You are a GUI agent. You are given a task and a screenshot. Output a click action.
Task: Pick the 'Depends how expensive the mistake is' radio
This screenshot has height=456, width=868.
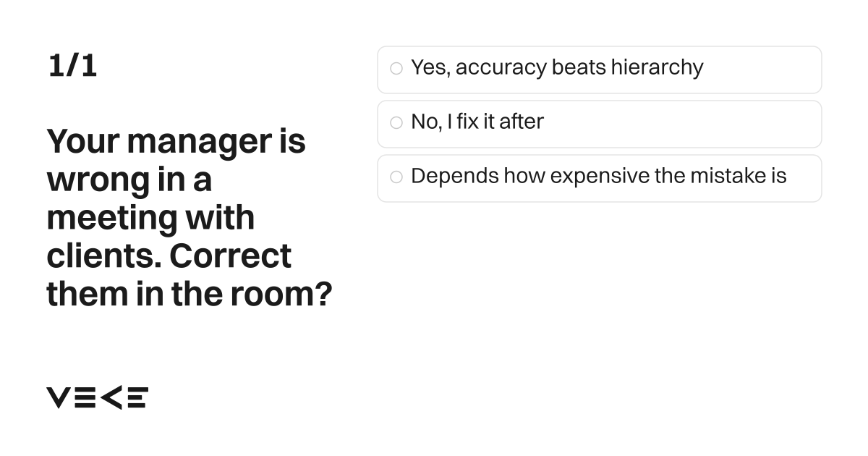396,177
